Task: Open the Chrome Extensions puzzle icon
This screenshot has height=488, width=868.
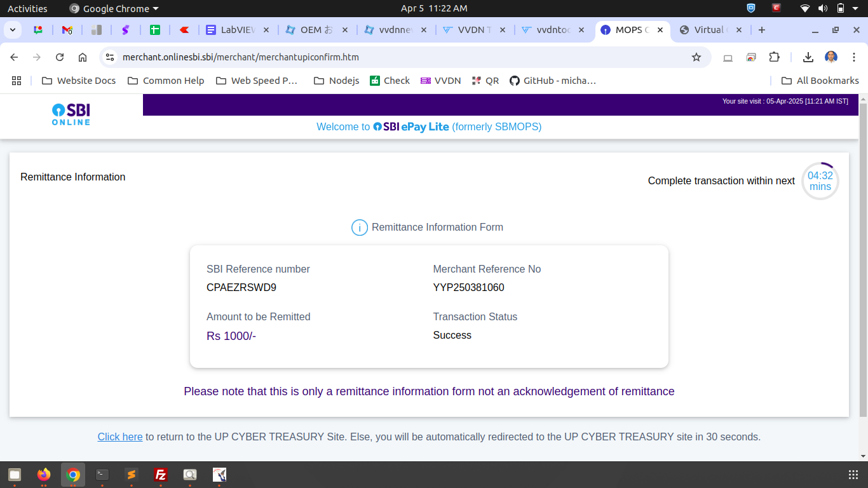Action: [774, 57]
